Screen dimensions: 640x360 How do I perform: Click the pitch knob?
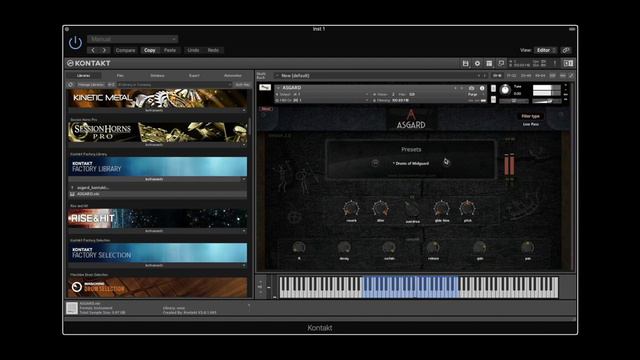click(x=467, y=208)
